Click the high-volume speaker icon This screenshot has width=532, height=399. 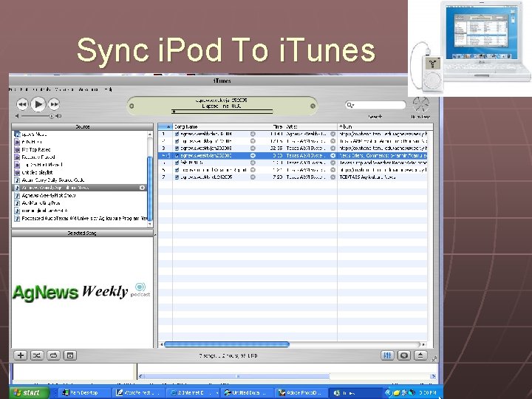(58, 116)
